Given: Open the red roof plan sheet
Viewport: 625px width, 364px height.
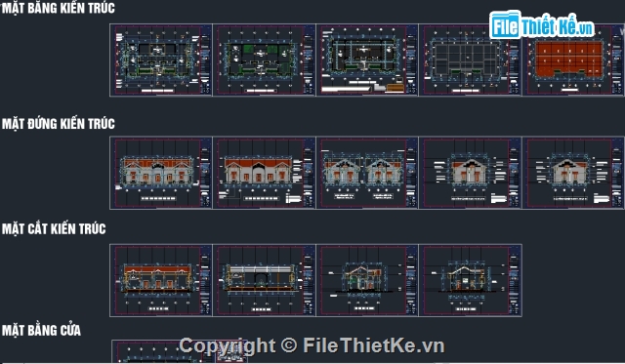Looking at the screenshot, I should pyautogui.click(x=573, y=61).
